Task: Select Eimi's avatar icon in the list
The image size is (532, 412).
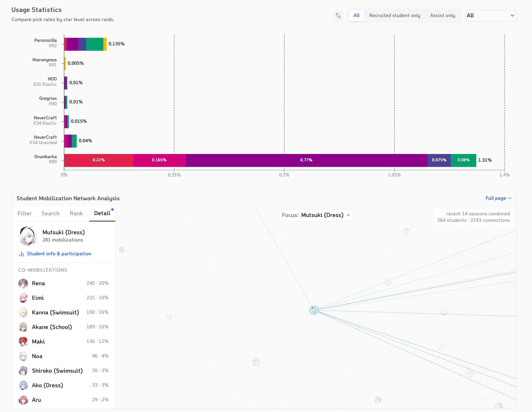Action: coord(23,298)
